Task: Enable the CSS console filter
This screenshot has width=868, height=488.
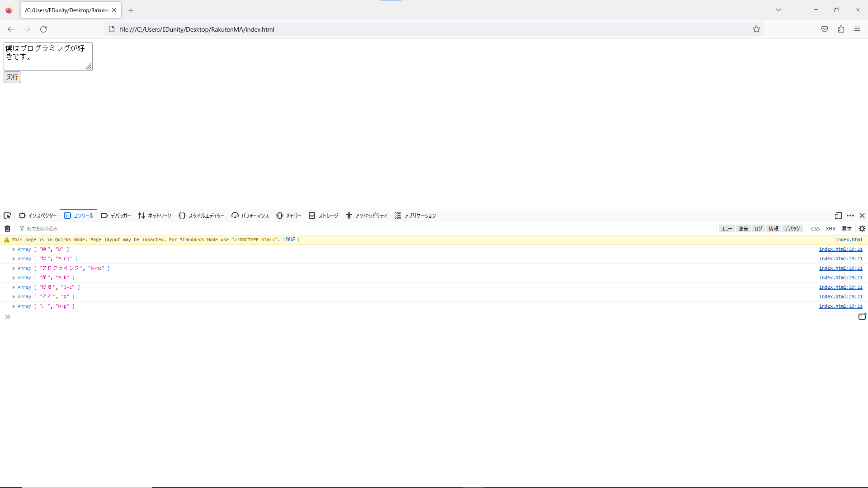Action: coord(816,229)
